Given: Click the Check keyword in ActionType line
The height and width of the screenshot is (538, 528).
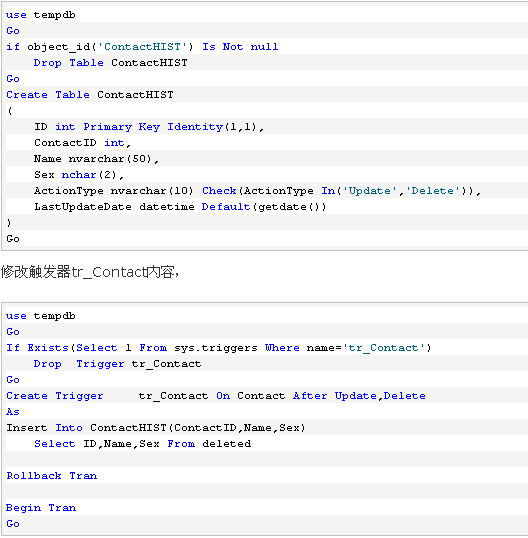Looking at the screenshot, I should (x=219, y=191).
